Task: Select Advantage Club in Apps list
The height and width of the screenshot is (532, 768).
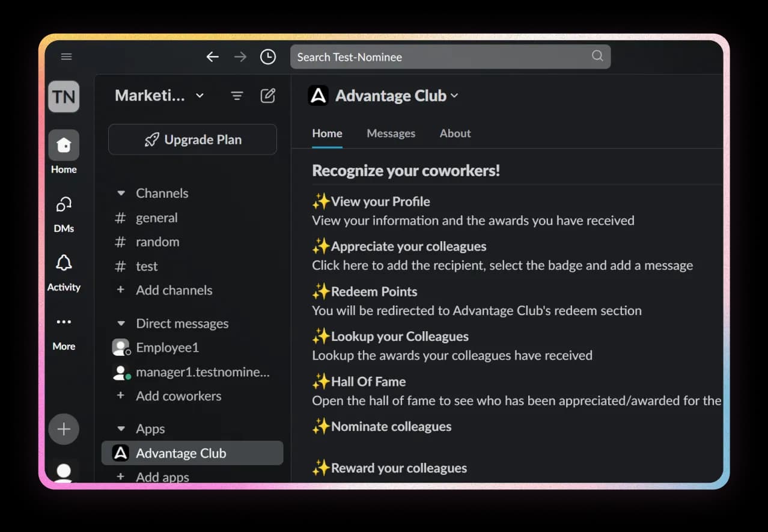Action: [x=192, y=453]
